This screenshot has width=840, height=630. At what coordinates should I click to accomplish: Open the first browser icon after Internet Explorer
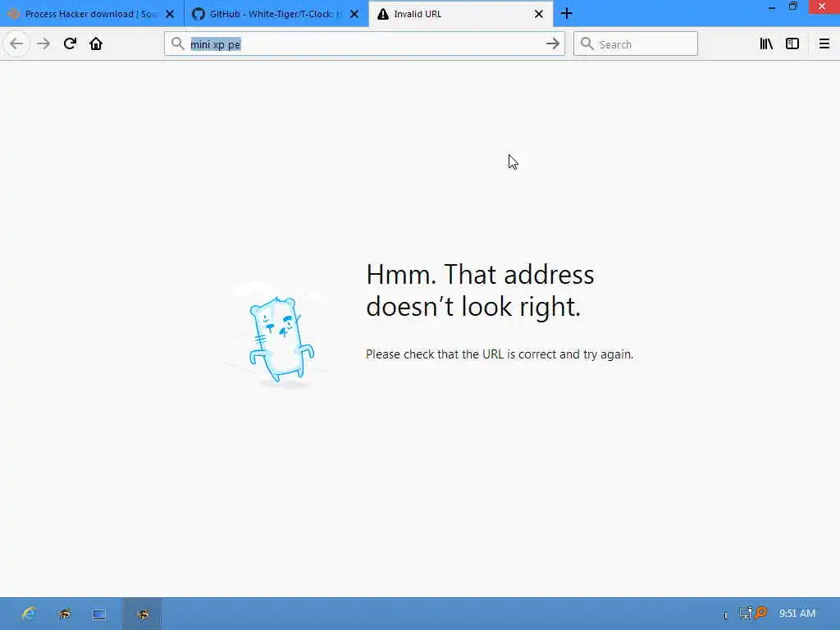pos(65,614)
